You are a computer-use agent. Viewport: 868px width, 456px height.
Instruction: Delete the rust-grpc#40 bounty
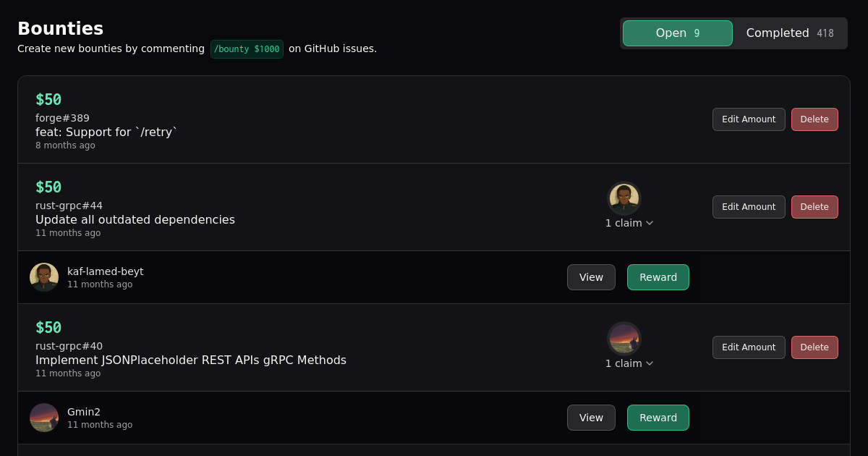(814, 347)
